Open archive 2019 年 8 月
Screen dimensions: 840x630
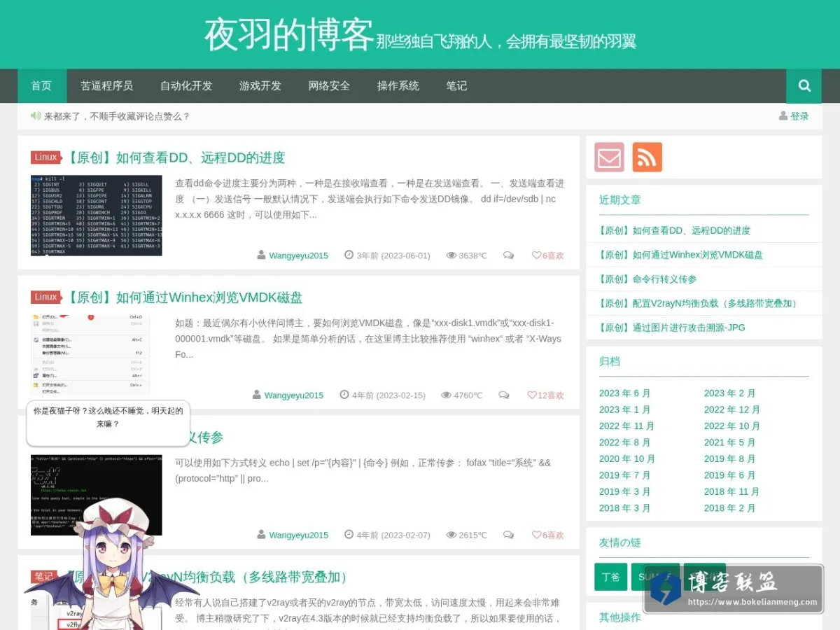click(729, 459)
